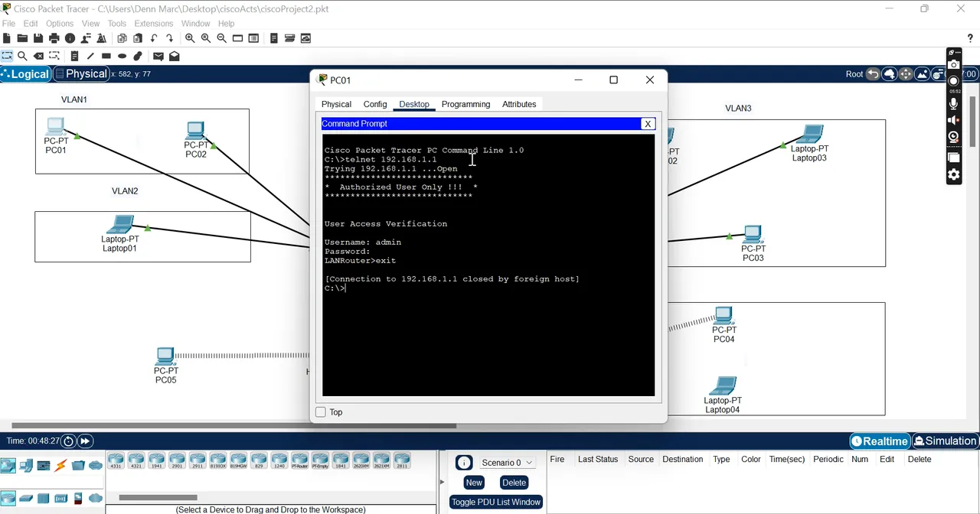
Task: Start recording with the recorder's round button
Action: [x=953, y=81]
